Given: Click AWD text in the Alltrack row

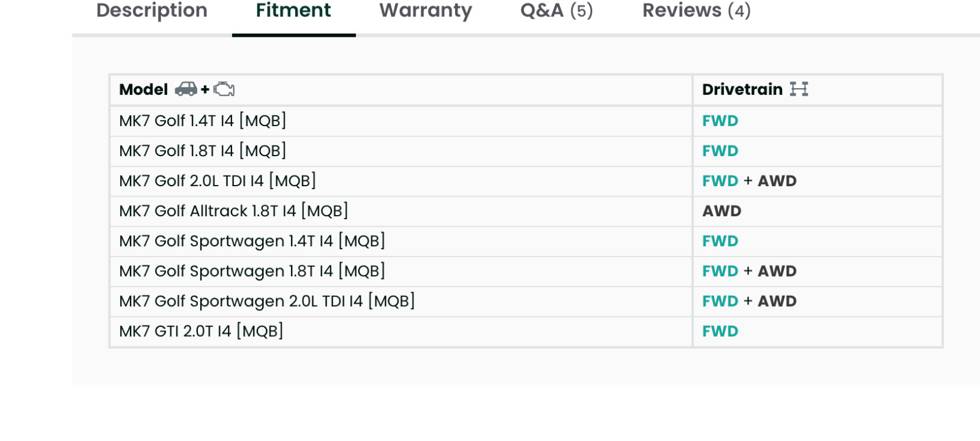Looking at the screenshot, I should pyautogui.click(x=722, y=211).
